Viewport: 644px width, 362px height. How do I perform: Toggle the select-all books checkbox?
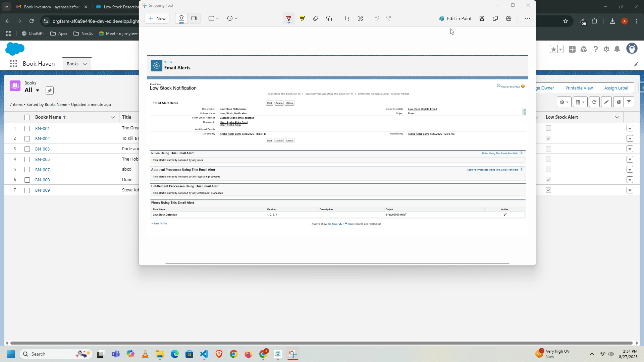[x=27, y=117]
